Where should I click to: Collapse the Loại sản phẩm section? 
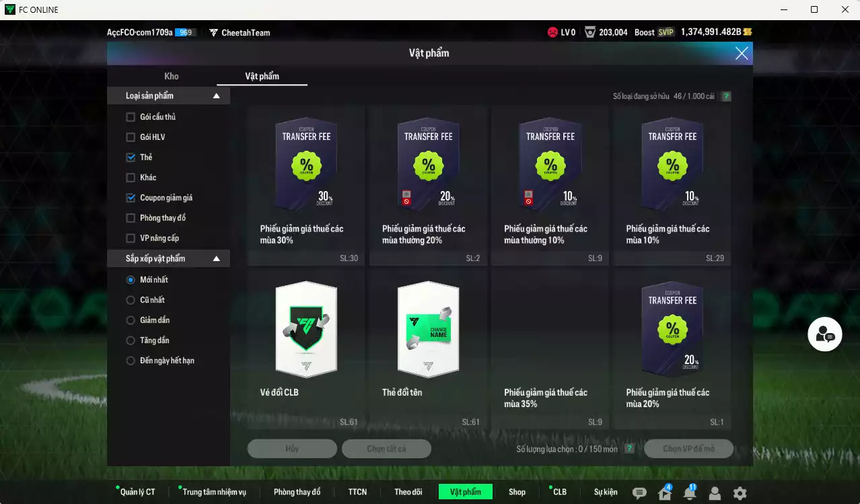point(216,96)
